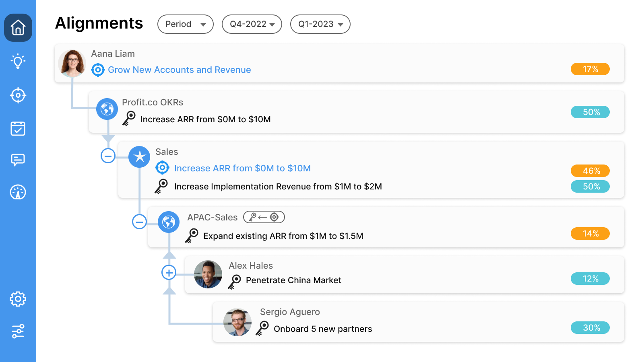
Task: Open Grow New Accounts and Revenue link
Action: click(180, 70)
